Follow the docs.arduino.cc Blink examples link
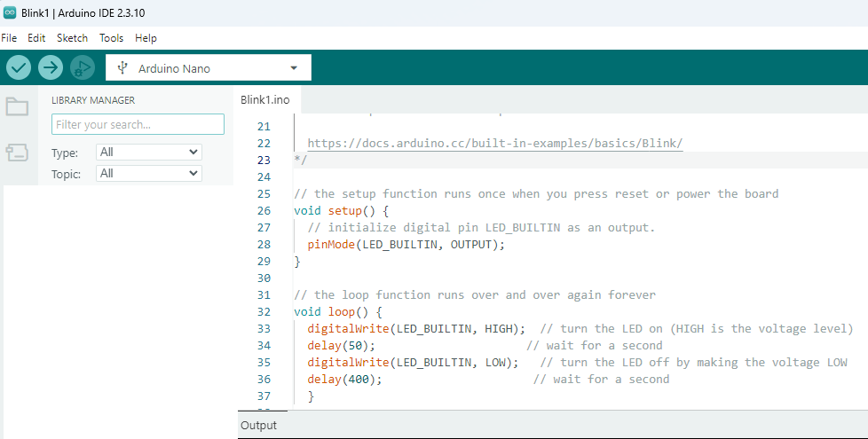Image resolution: width=868 pixels, height=439 pixels. pos(495,143)
